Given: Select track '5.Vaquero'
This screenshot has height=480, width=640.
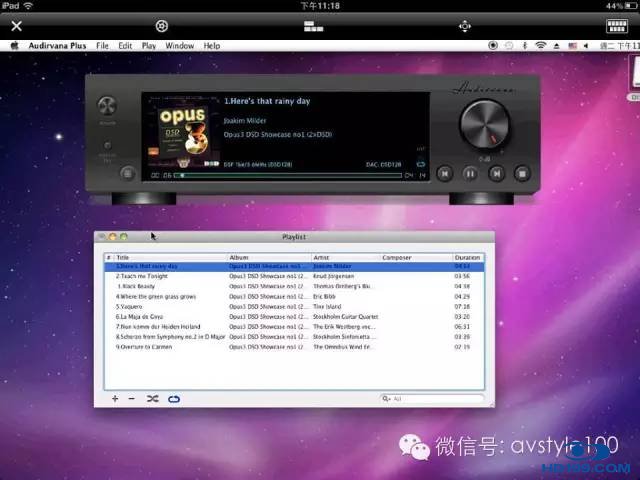Looking at the screenshot, I should tap(294, 307).
